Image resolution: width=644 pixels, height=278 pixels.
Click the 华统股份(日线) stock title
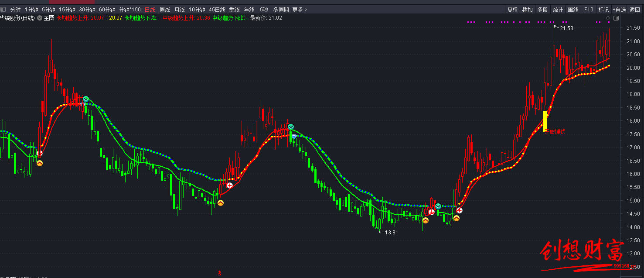(x=17, y=18)
